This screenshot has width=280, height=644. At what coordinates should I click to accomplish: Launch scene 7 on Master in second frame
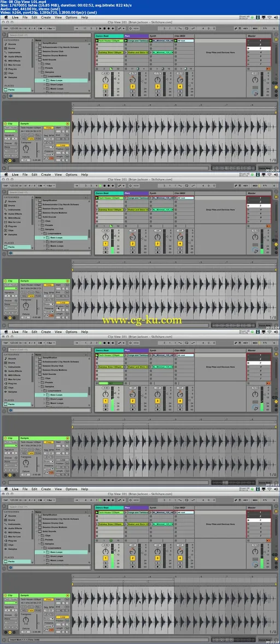[x=248, y=221]
